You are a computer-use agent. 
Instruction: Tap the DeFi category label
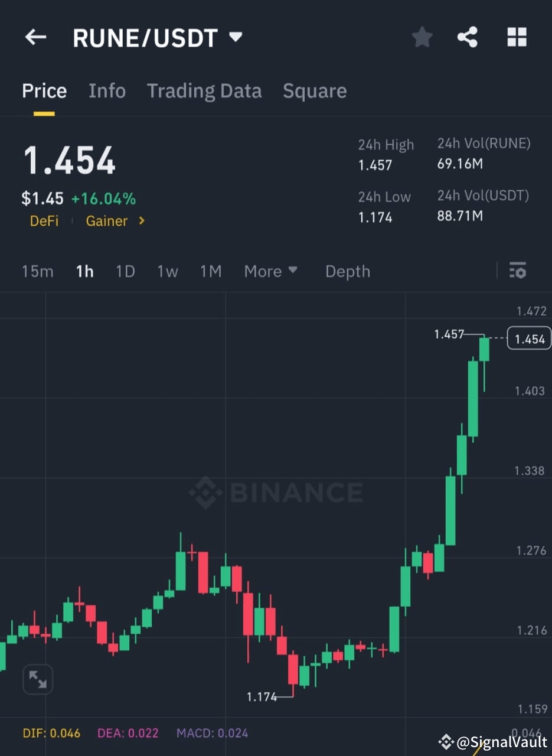pyautogui.click(x=44, y=221)
